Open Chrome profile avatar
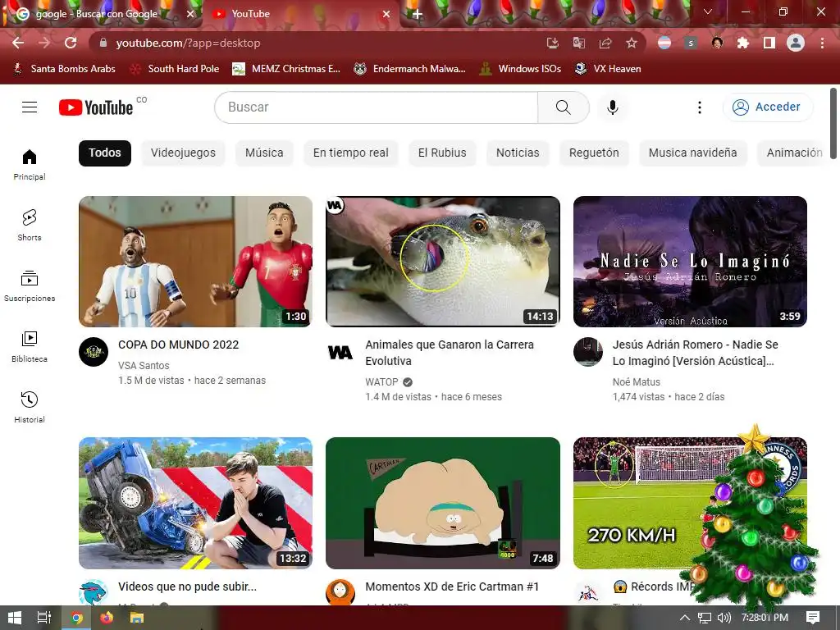 point(796,43)
